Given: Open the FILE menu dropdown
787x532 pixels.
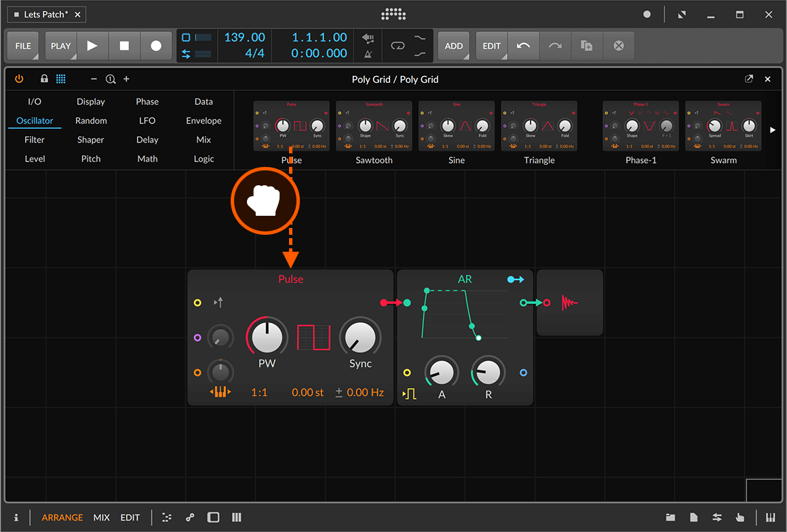Looking at the screenshot, I should pyautogui.click(x=23, y=46).
